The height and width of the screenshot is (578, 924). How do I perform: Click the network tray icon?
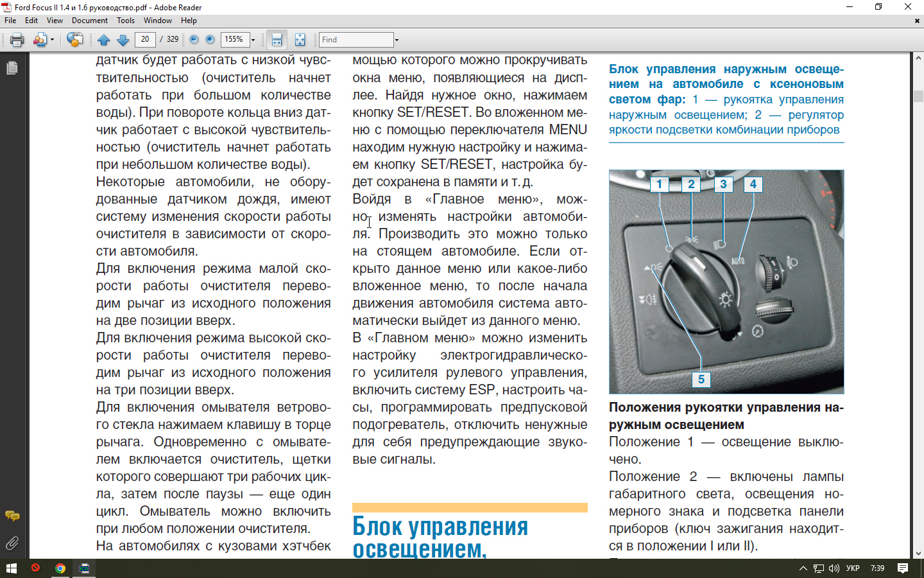[819, 568]
